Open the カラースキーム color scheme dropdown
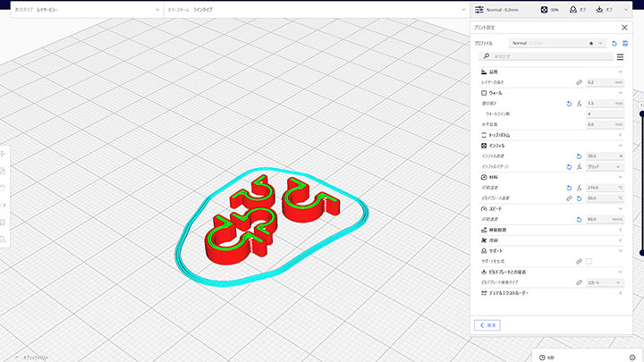The height and width of the screenshot is (362, 644). click(317, 10)
